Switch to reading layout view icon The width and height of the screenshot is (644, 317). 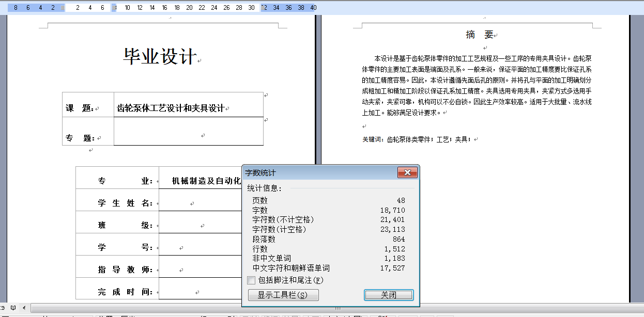(13, 308)
